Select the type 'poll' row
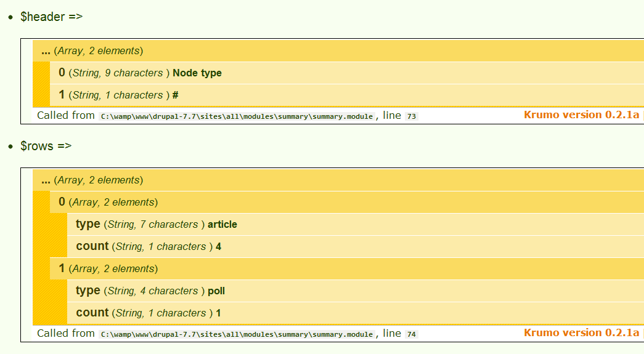Screen dimensions: 644x354 pos(150,291)
